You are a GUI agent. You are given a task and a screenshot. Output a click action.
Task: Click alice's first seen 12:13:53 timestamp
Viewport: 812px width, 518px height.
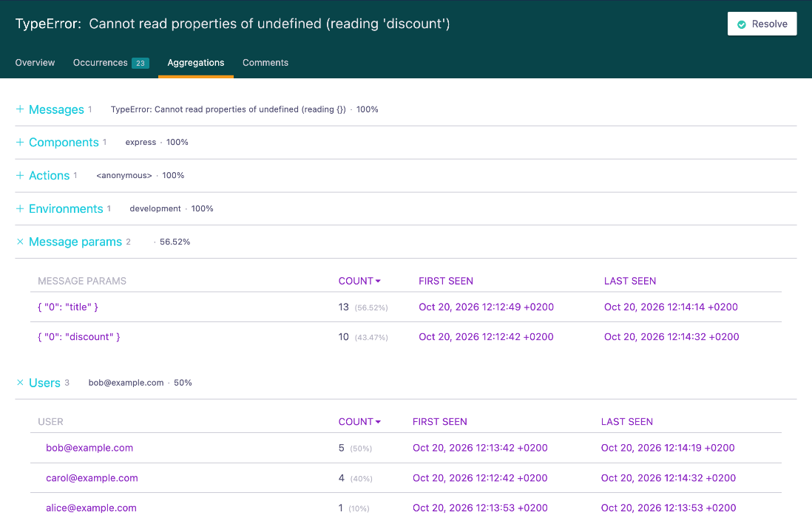point(480,508)
